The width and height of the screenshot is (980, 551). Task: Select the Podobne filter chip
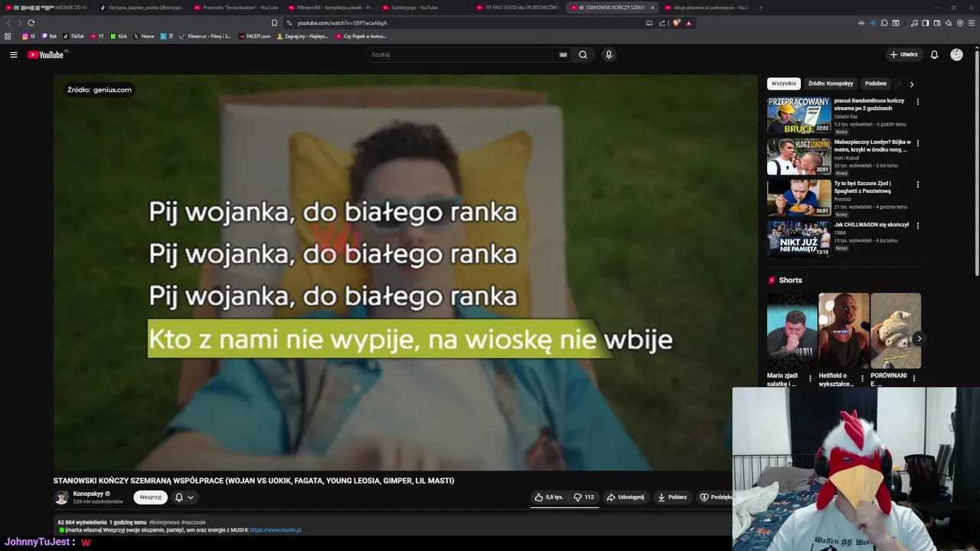[875, 83]
